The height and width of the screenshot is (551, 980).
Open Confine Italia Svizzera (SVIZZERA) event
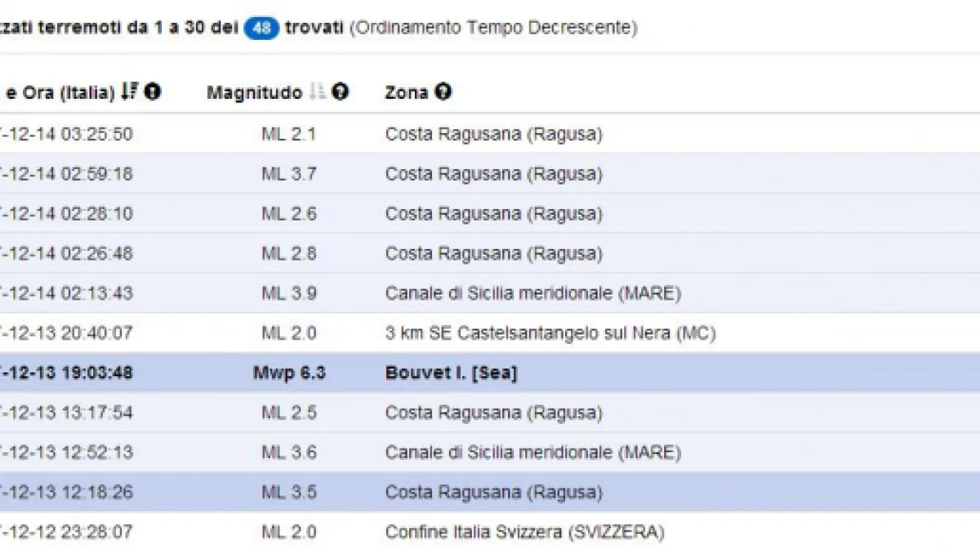click(524, 532)
